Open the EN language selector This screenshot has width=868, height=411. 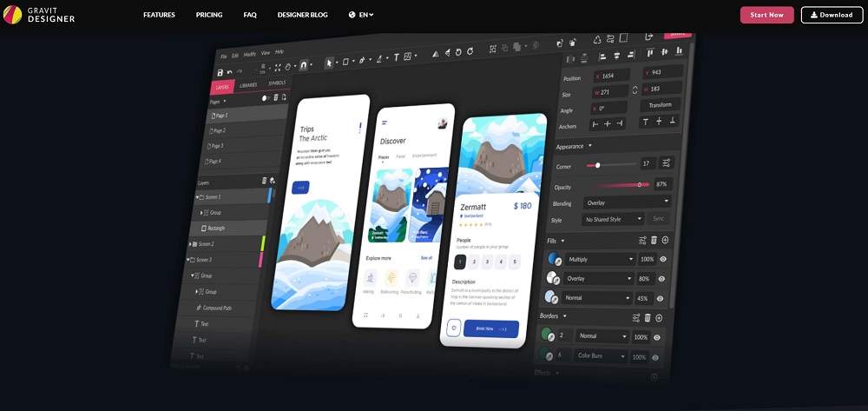(x=361, y=15)
